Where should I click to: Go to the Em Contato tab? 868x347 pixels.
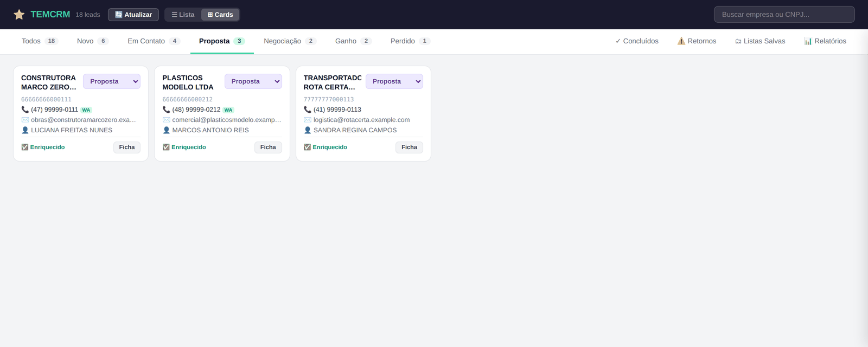click(x=154, y=41)
